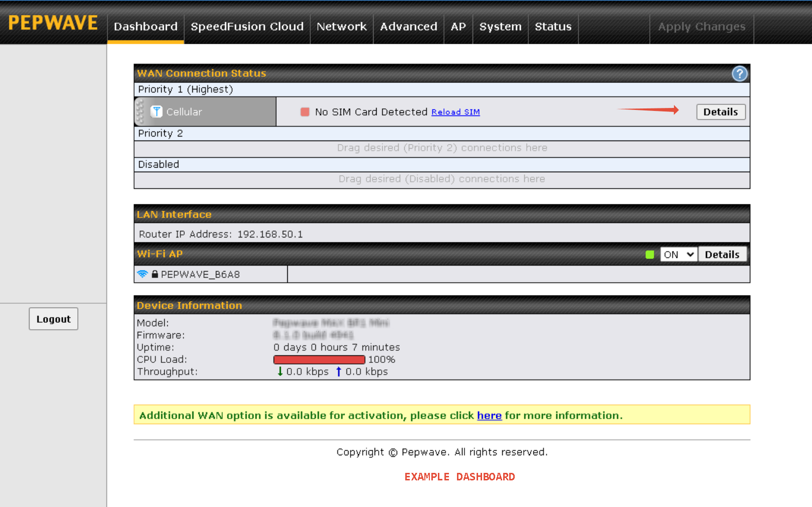The height and width of the screenshot is (507, 812).
Task: Click the 'here' link for WAN activation
Action: (489, 415)
